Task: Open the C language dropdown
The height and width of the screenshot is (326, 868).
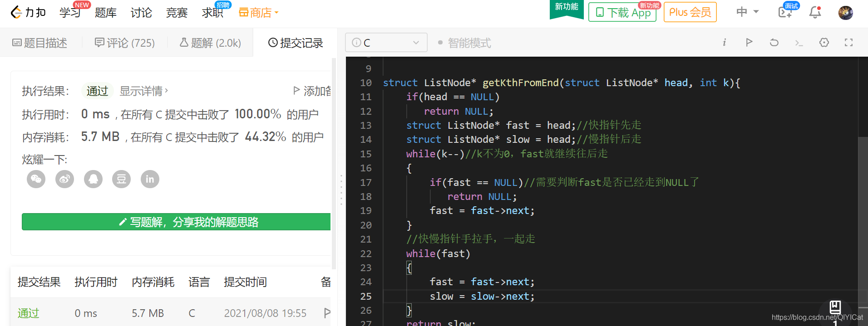Action: (386, 43)
